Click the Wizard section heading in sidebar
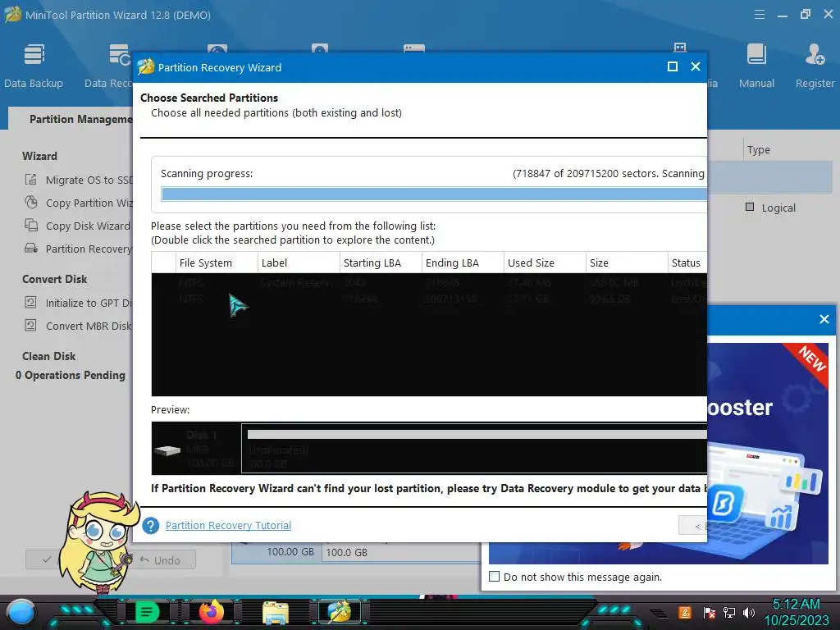 click(39, 156)
